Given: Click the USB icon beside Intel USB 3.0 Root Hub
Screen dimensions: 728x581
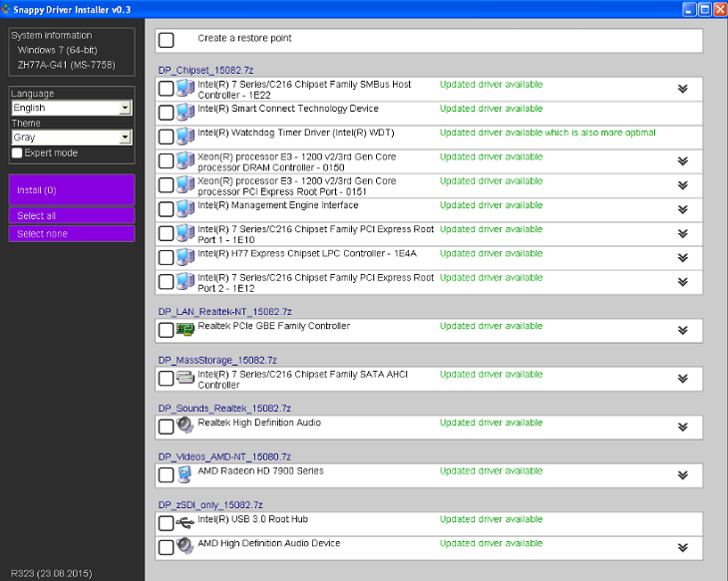Looking at the screenshot, I should (x=184, y=522).
